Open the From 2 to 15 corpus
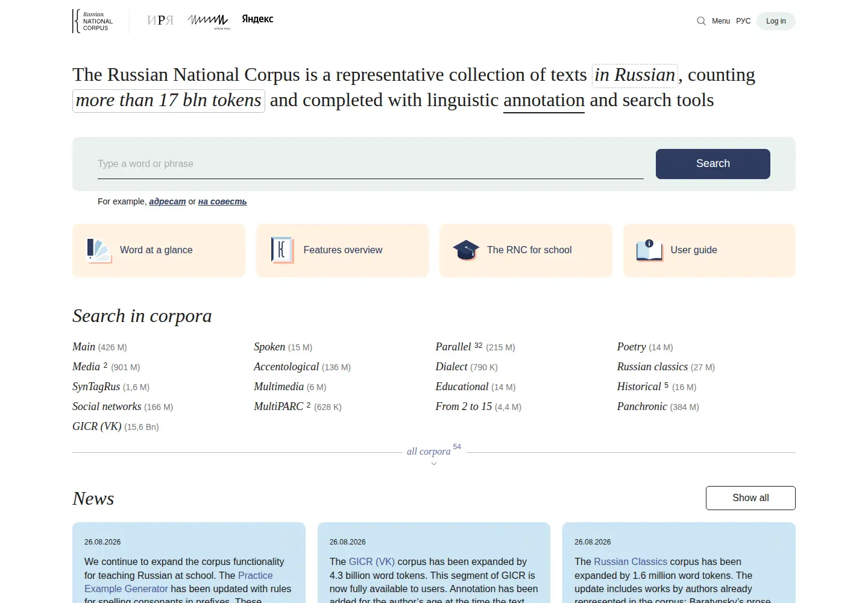 coord(464,406)
